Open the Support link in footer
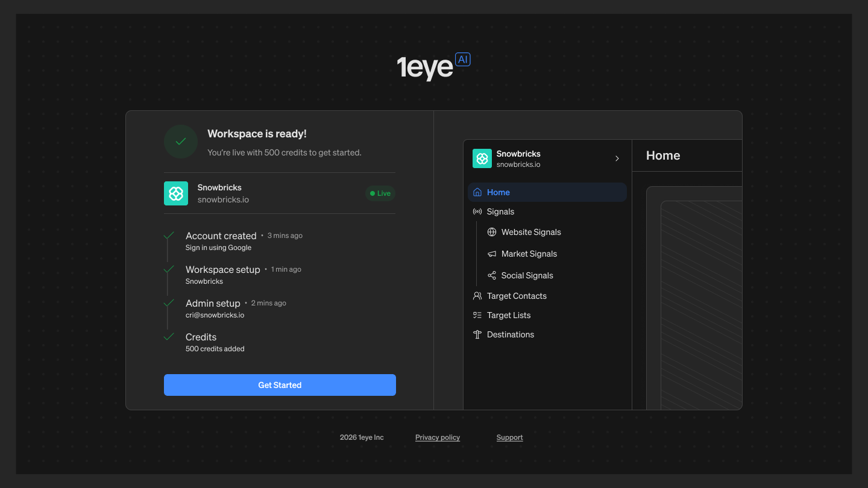The height and width of the screenshot is (488, 868). tap(509, 437)
